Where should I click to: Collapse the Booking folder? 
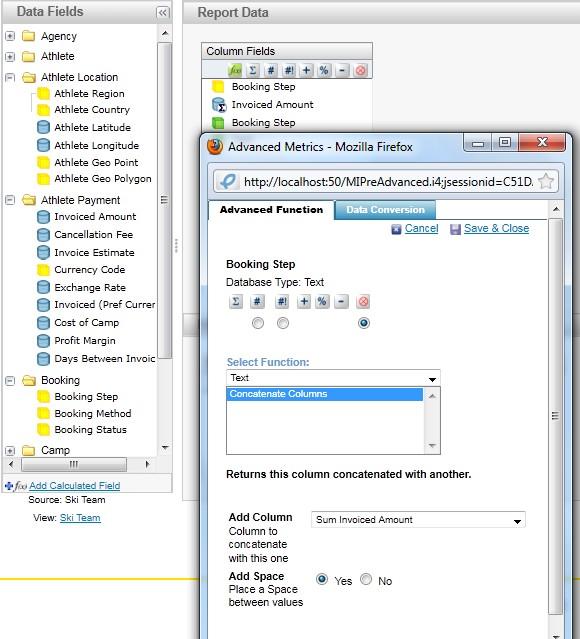point(10,380)
